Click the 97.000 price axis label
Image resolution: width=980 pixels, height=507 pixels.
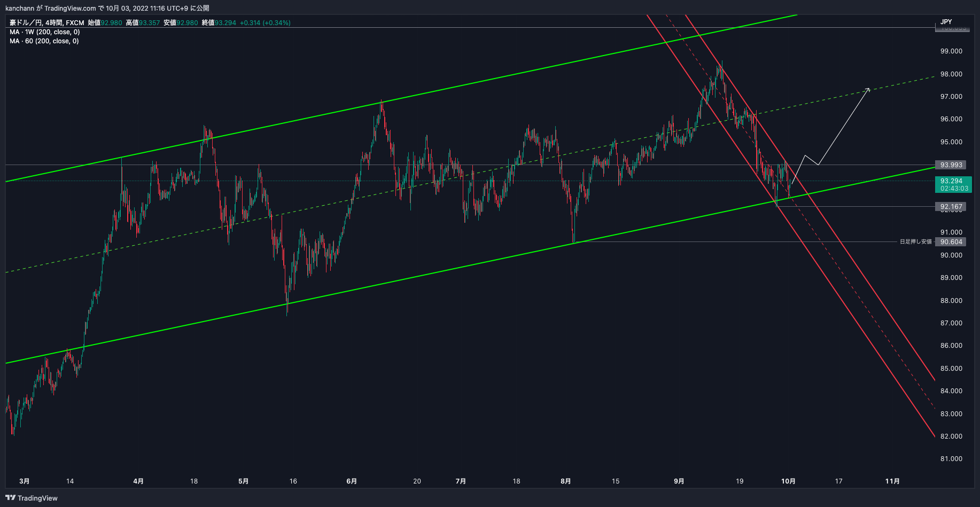click(x=951, y=97)
